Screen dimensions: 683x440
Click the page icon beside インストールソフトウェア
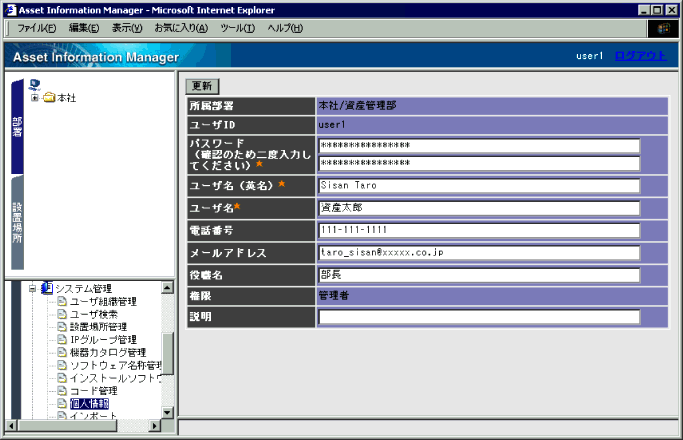click(62, 378)
